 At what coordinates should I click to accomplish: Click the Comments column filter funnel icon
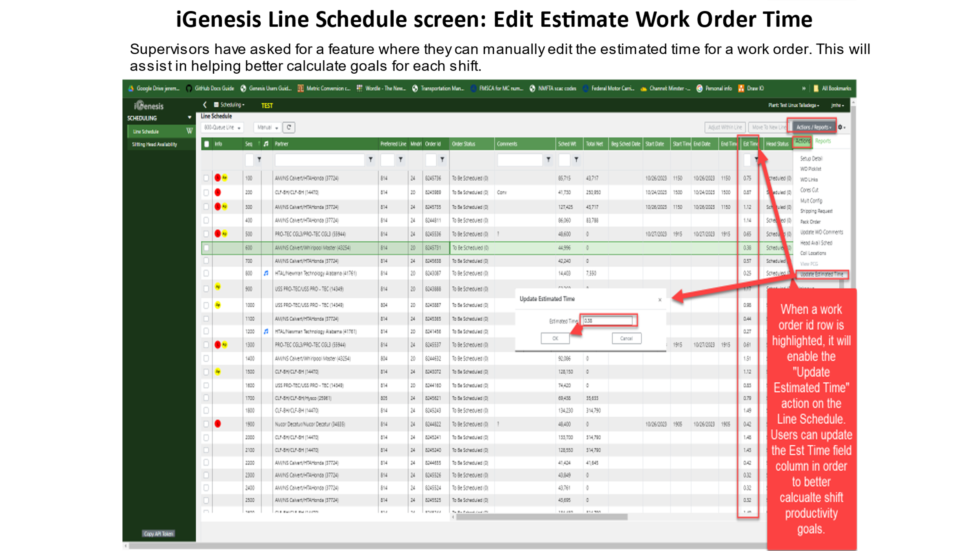[x=548, y=160]
